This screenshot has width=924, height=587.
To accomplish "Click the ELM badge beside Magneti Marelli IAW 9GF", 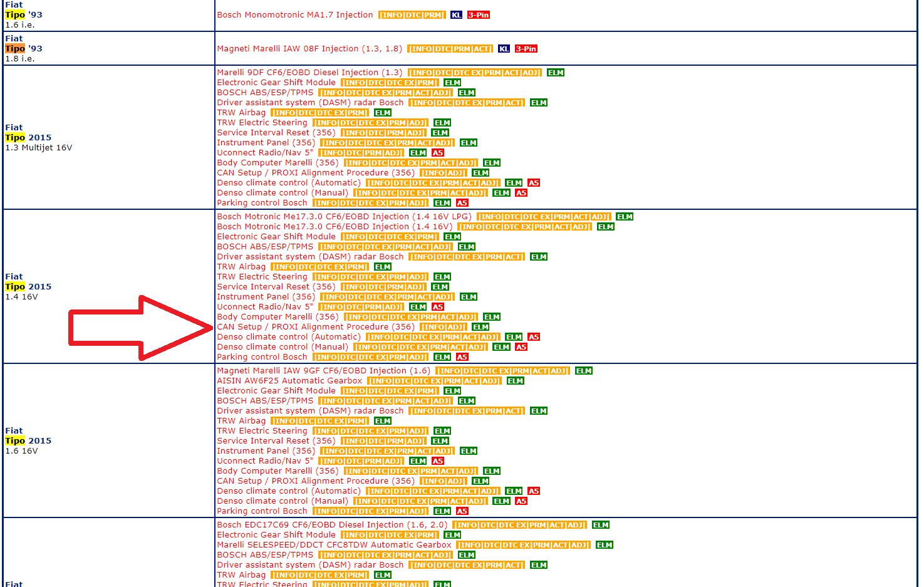I will [x=584, y=371].
